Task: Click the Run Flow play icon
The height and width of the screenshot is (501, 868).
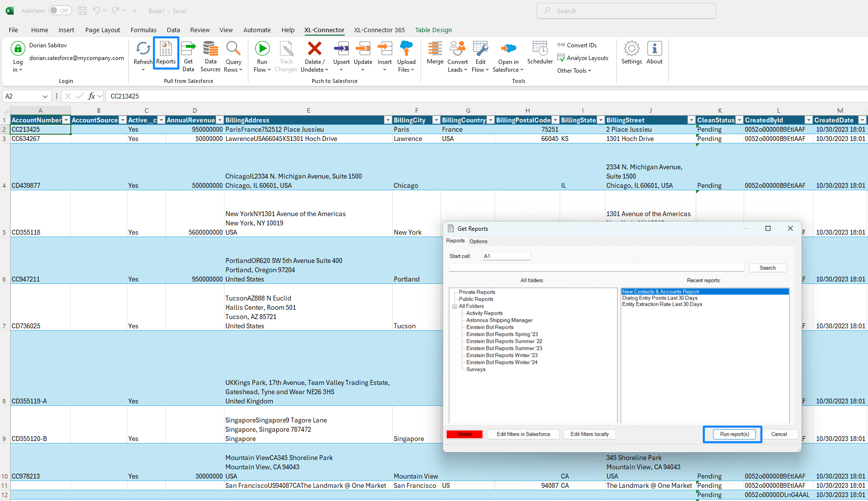Action: (262, 49)
